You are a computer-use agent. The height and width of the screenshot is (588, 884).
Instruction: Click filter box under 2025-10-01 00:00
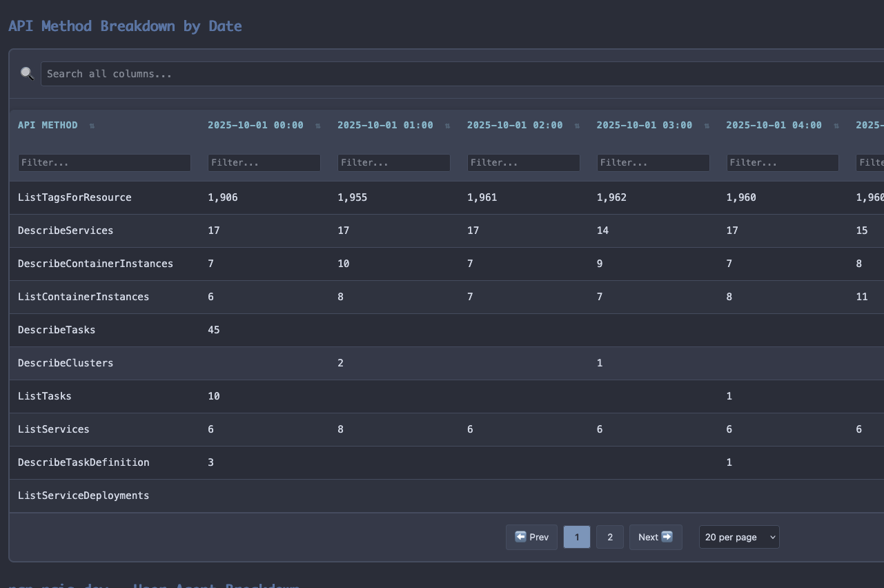pyautogui.click(x=264, y=163)
